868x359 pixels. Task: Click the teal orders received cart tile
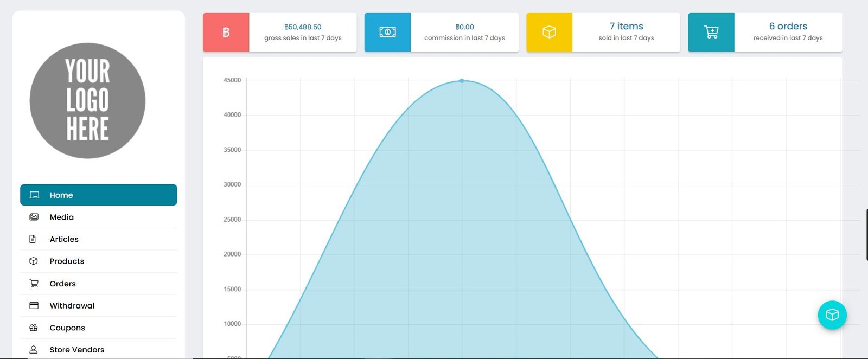[711, 33]
